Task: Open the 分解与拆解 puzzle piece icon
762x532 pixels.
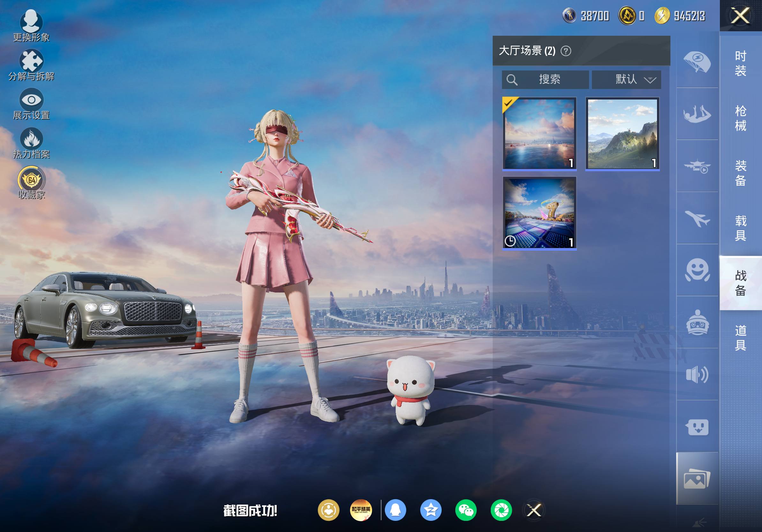Action: (x=31, y=65)
